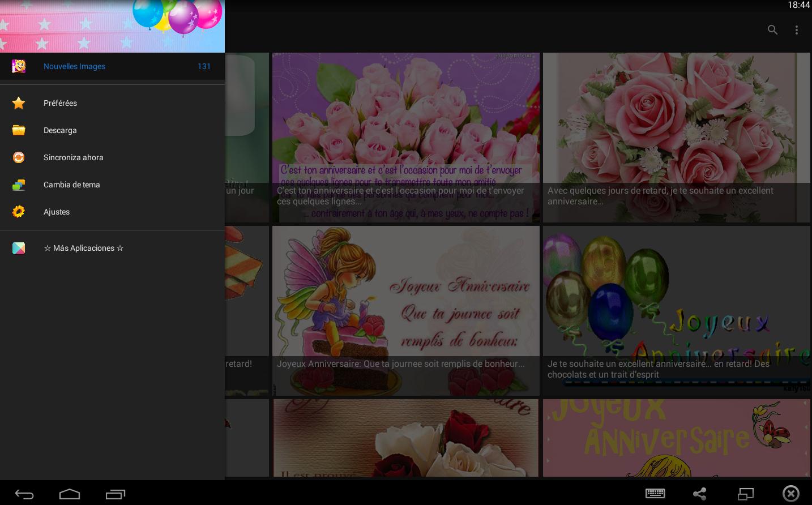The height and width of the screenshot is (505, 812).
Task: Open the pink rose bouquet card
Action: click(x=677, y=138)
